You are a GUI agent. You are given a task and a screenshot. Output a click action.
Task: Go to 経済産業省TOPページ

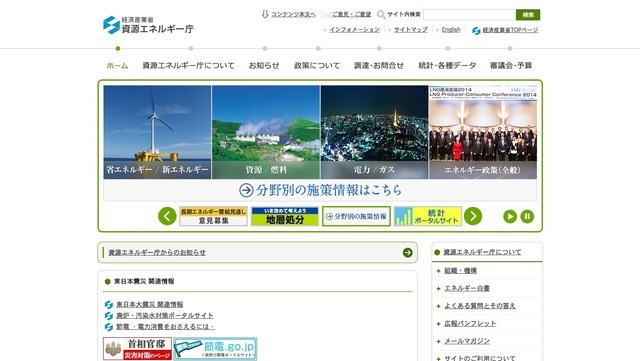coord(510,30)
